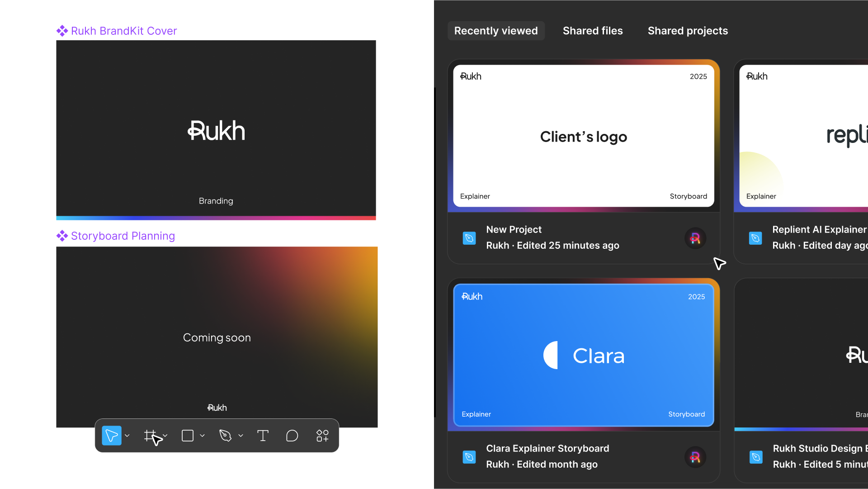Expand the Pen tool dropdown arrow

(x=241, y=436)
